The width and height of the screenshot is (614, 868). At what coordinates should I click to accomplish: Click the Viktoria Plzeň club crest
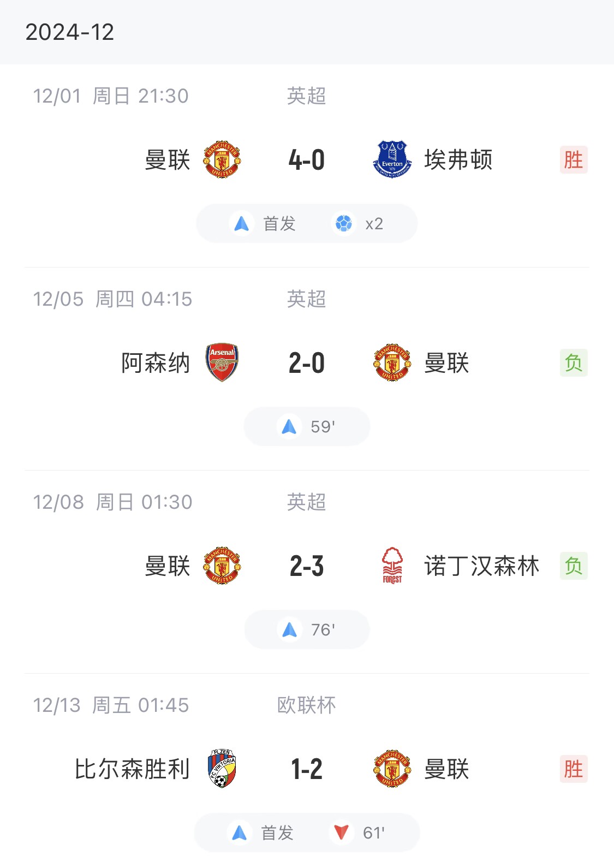click(222, 769)
